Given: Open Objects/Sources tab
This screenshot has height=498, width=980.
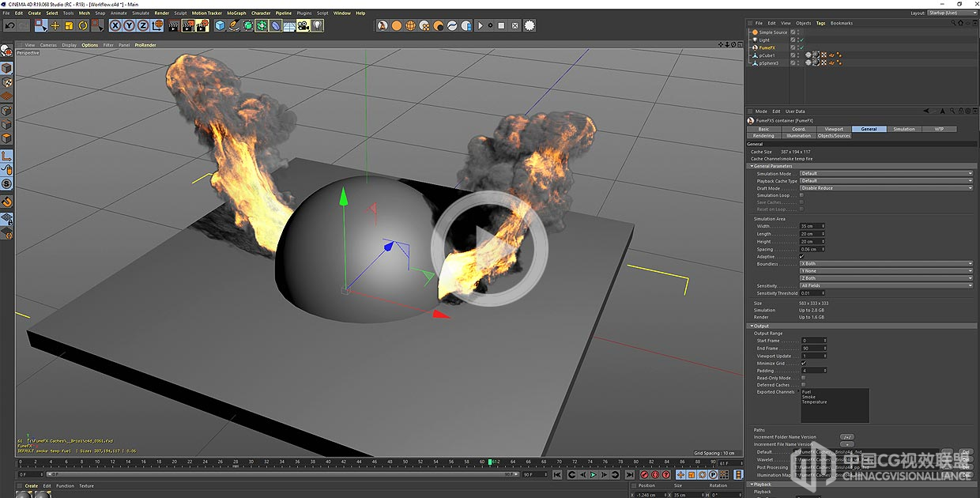Looking at the screenshot, I should [834, 136].
